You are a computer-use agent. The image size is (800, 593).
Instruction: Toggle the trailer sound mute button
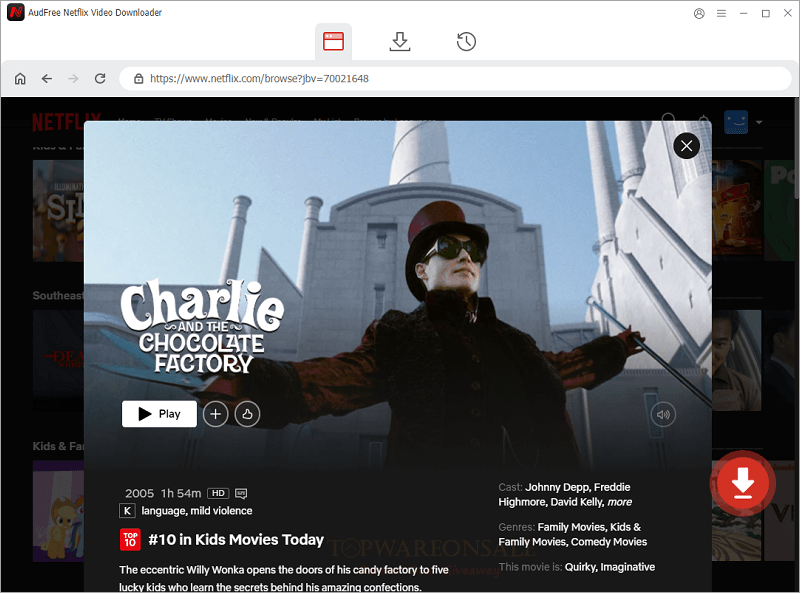click(663, 414)
